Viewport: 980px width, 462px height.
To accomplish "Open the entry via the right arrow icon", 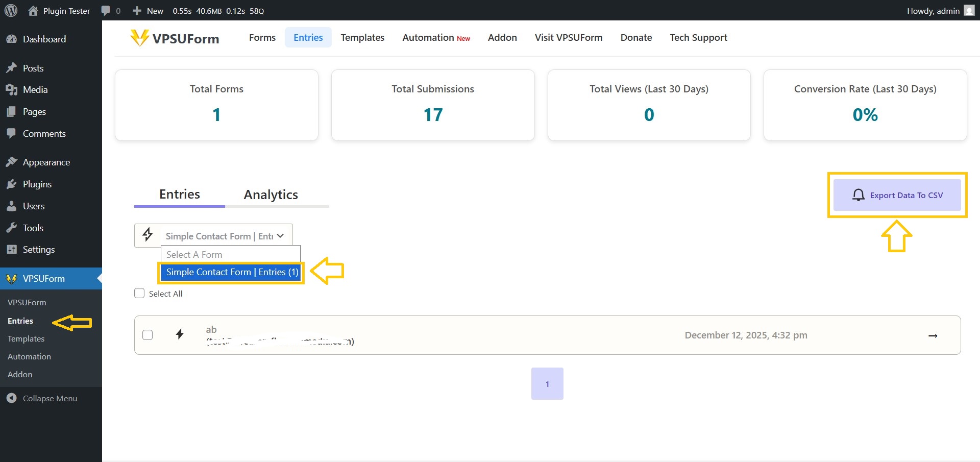I will coord(933,335).
